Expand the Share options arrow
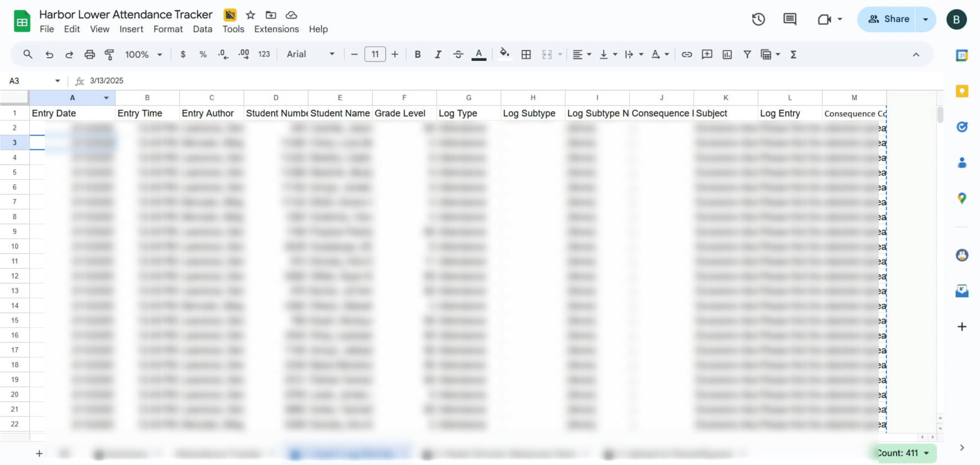The width and height of the screenshot is (980, 465). (926, 19)
